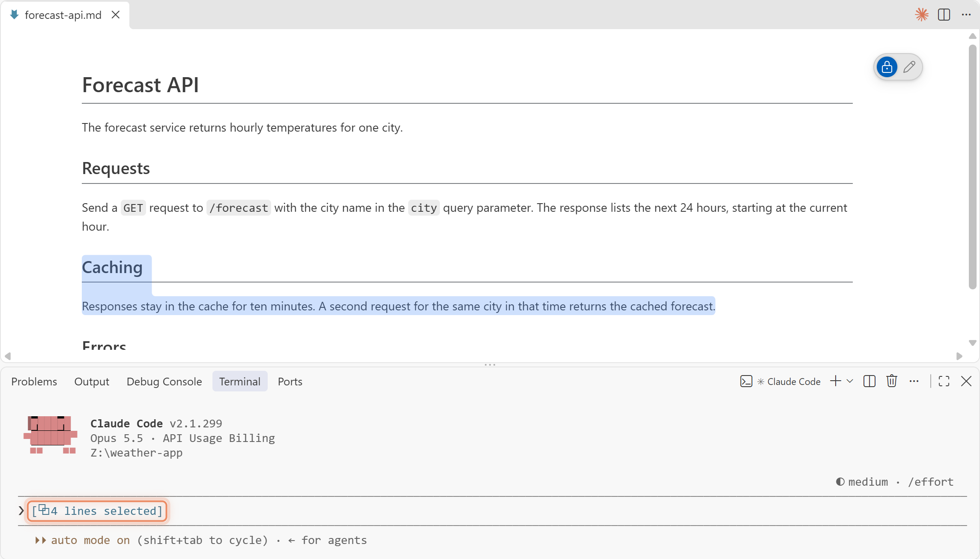This screenshot has width=980, height=559.
Task: Open the Ports panel tab
Action: [x=290, y=382]
